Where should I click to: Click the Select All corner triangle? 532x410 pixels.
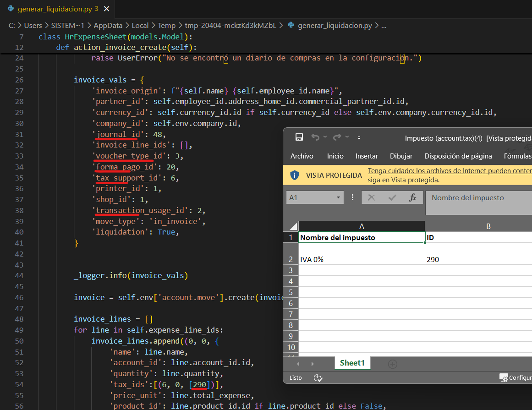point(293,226)
